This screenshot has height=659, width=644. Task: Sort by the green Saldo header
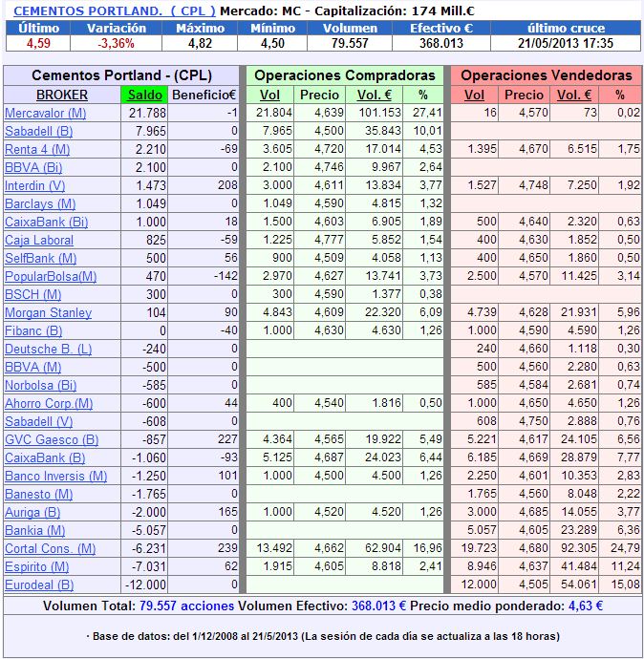144,95
